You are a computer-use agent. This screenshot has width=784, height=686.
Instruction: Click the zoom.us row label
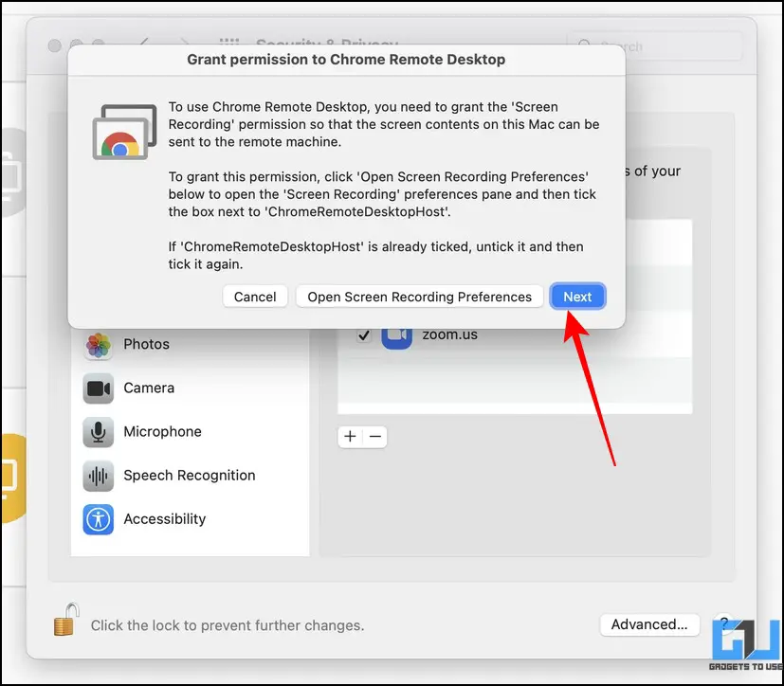pos(449,334)
